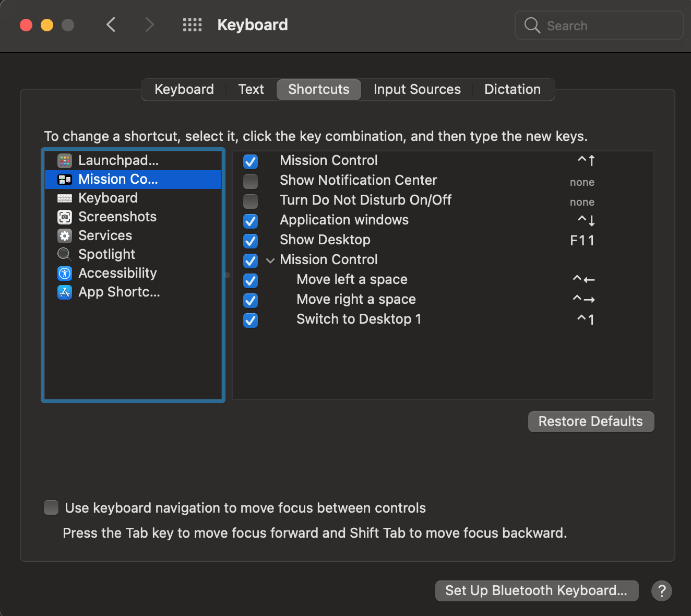Click the Keyboard category icon in sidebar
This screenshot has width=691, height=616.
tap(65, 198)
